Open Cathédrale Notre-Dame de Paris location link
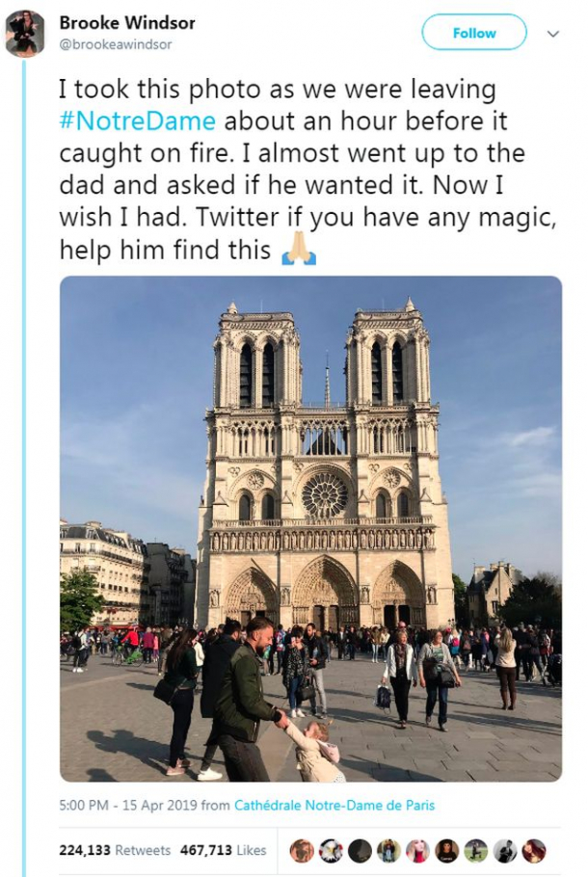Image resolution: width=588 pixels, height=877 pixels. [334, 806]
